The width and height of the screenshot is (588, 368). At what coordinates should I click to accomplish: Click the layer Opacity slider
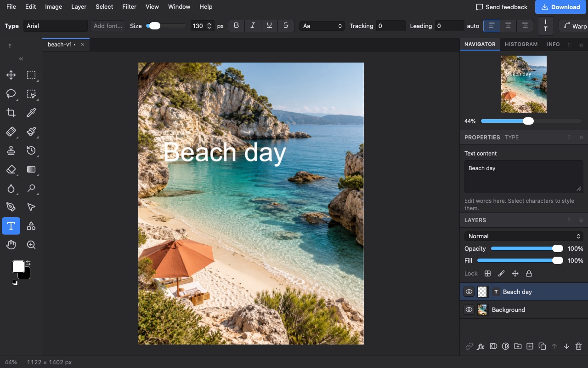[527, 248]
